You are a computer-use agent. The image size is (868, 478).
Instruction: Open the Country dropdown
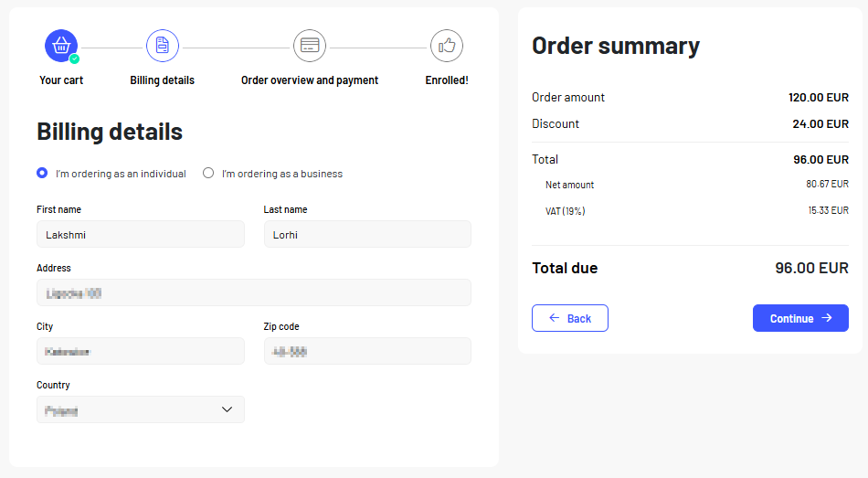pos(141,409)
